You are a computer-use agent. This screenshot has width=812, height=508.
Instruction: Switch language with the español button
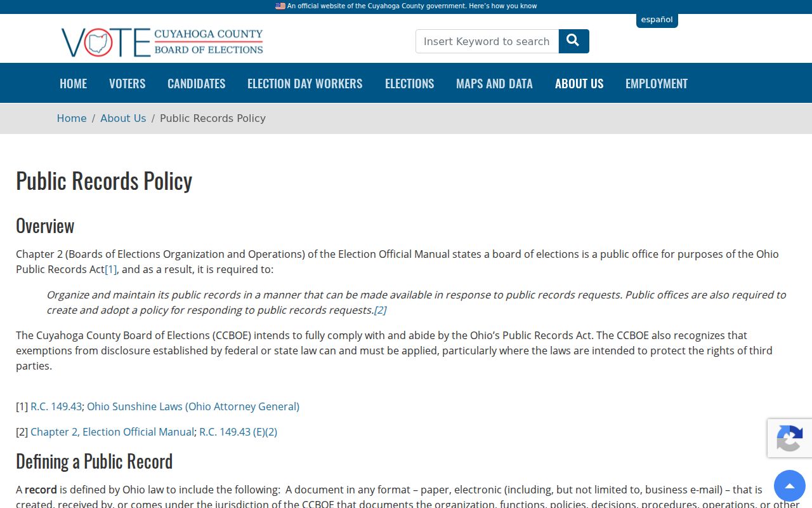pos(657,20)
